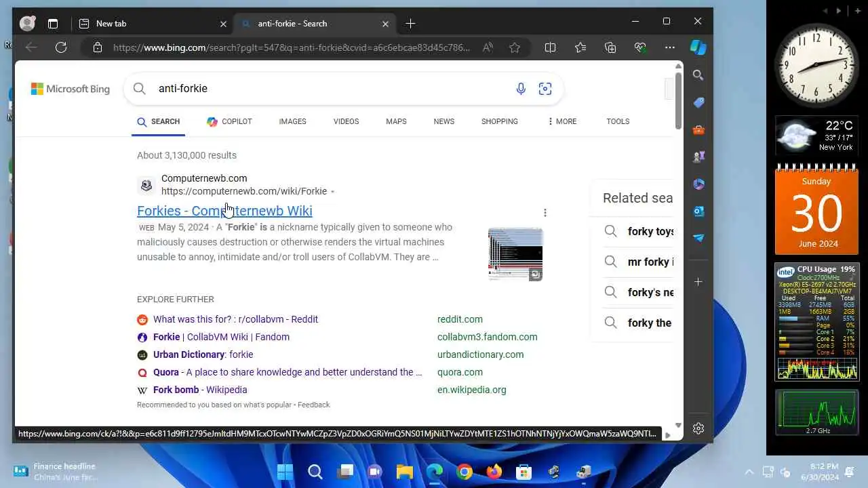The width and height of the screenshot is (868, 488).
Task: Open Collections icon in Edge toolbar
Action: point(610,47)
